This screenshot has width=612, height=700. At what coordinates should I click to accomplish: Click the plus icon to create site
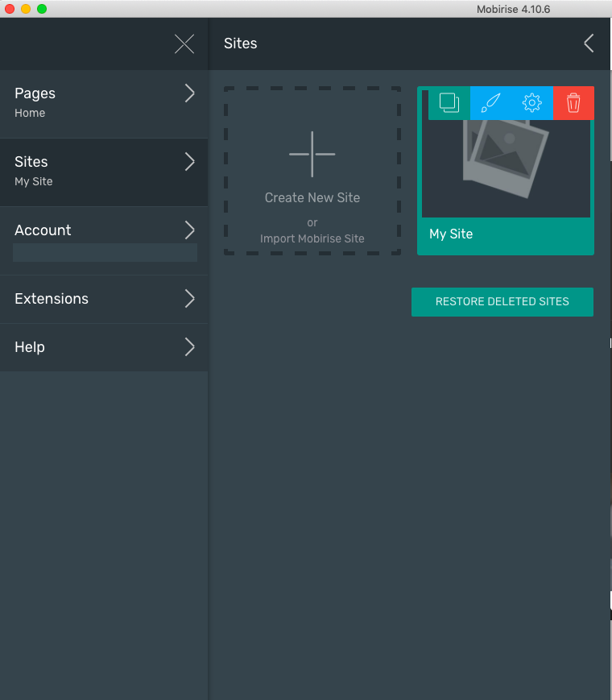pyautogui.click(x=312, y=154)
